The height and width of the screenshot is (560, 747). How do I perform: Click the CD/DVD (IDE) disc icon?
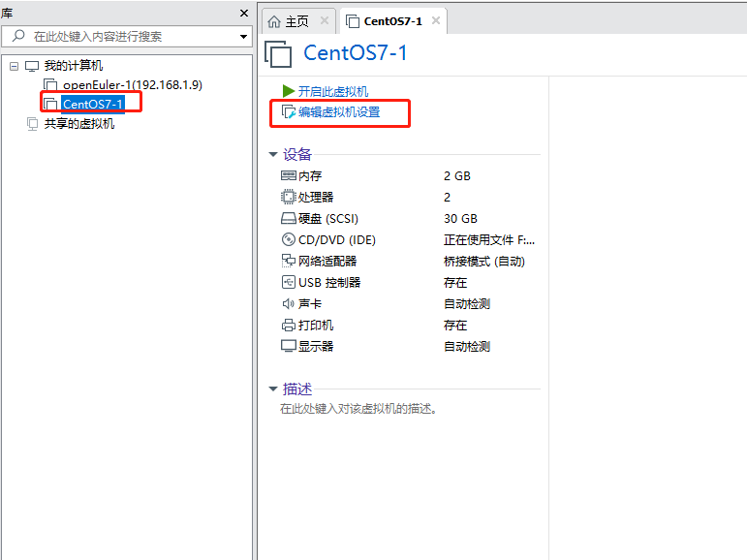point(288,239)
